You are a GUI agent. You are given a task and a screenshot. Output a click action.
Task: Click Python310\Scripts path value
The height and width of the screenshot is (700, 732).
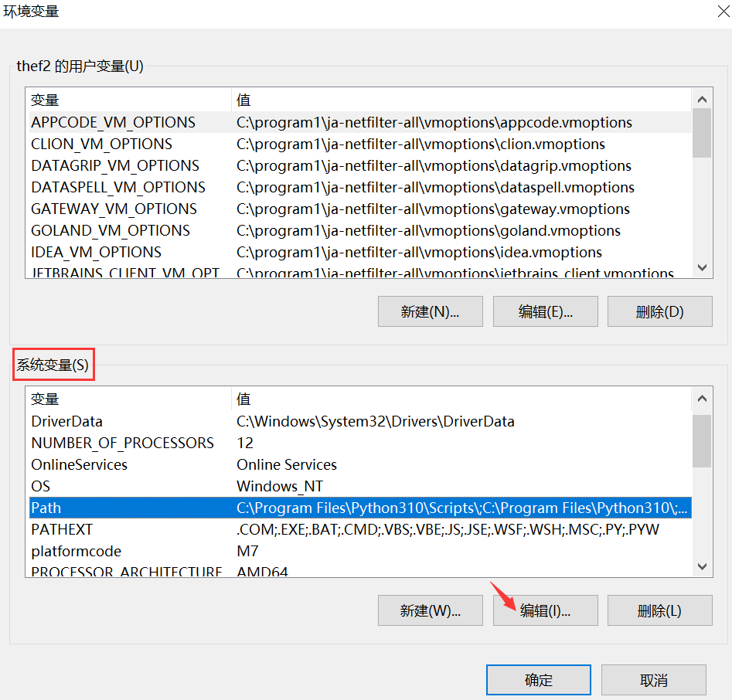pyautogui.click(x=461, y=508)
